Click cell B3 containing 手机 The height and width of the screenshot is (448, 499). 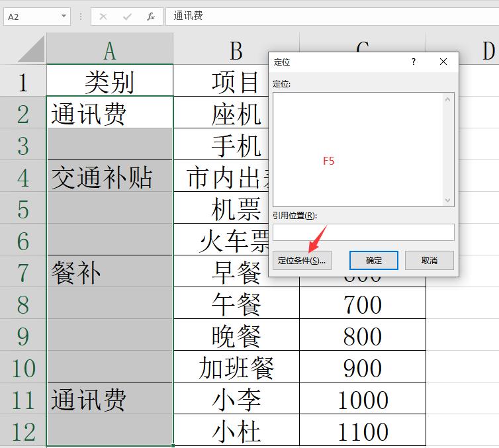coord(221,144)
